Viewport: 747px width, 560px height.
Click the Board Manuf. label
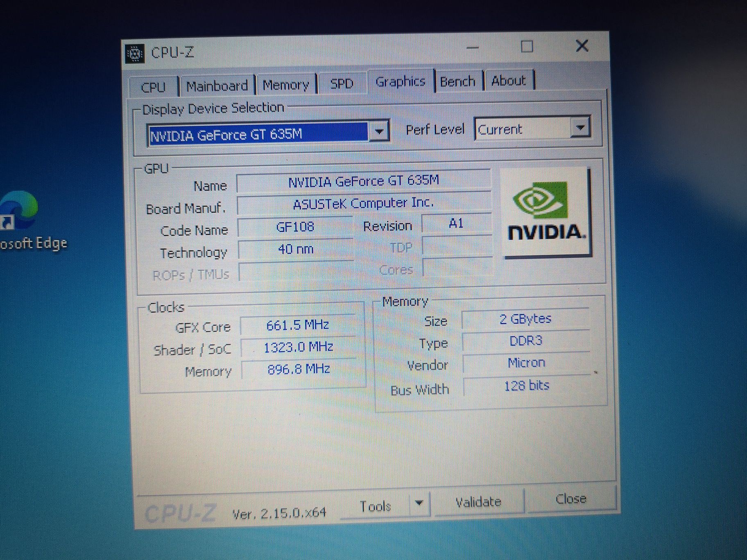(186, 209)
